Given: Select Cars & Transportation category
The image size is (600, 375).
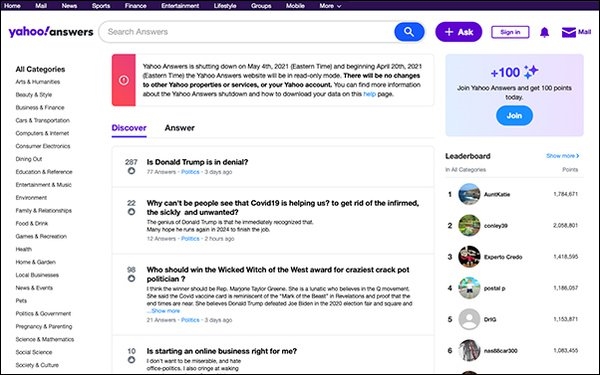Looking at the screenshot, I should (x=42, y=121).
